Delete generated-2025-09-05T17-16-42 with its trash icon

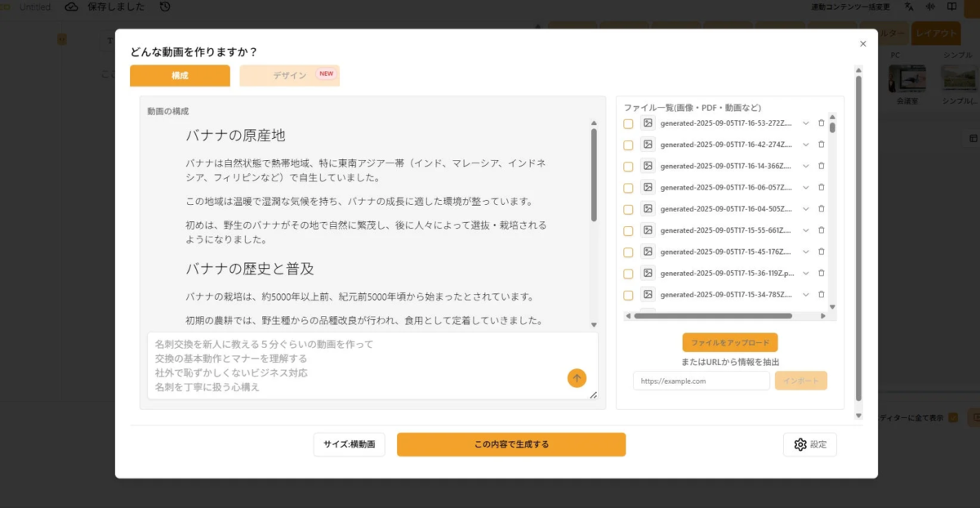(821, 145)
